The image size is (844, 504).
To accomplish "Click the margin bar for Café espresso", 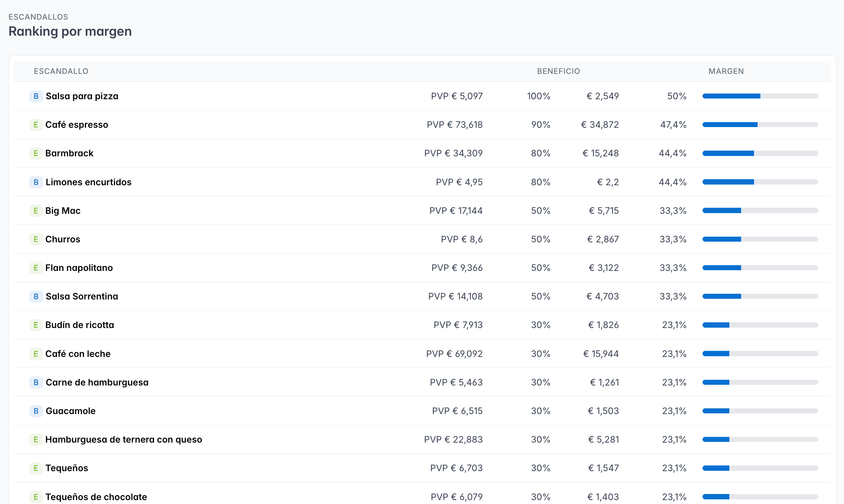I will point(760,125).
